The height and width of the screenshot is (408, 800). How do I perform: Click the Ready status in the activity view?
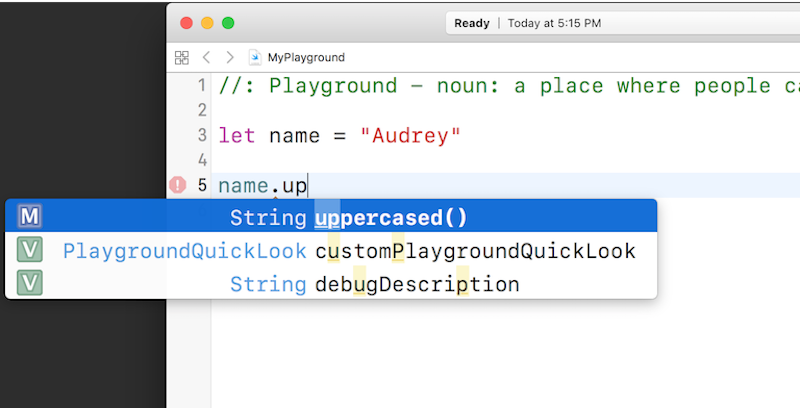point(472,23)
